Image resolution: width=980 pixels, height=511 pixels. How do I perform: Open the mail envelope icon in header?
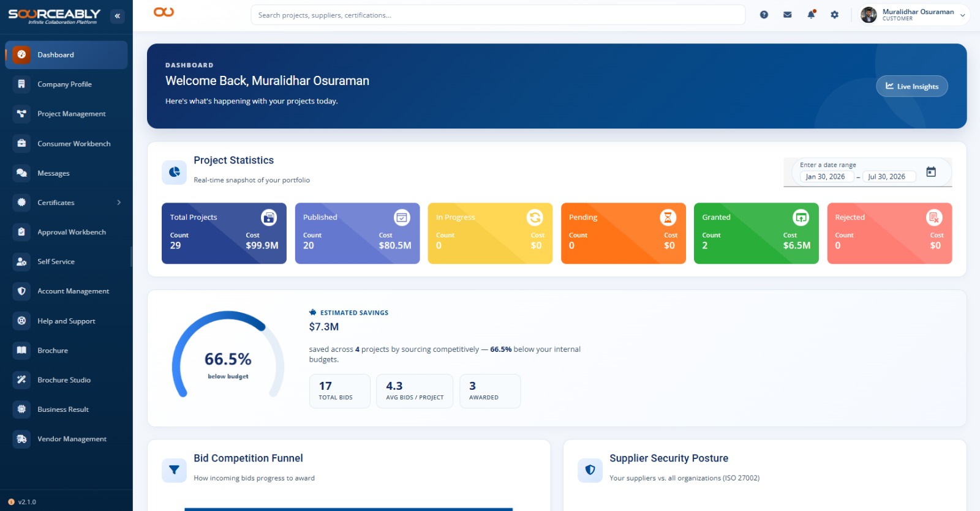tap(788, 15)
